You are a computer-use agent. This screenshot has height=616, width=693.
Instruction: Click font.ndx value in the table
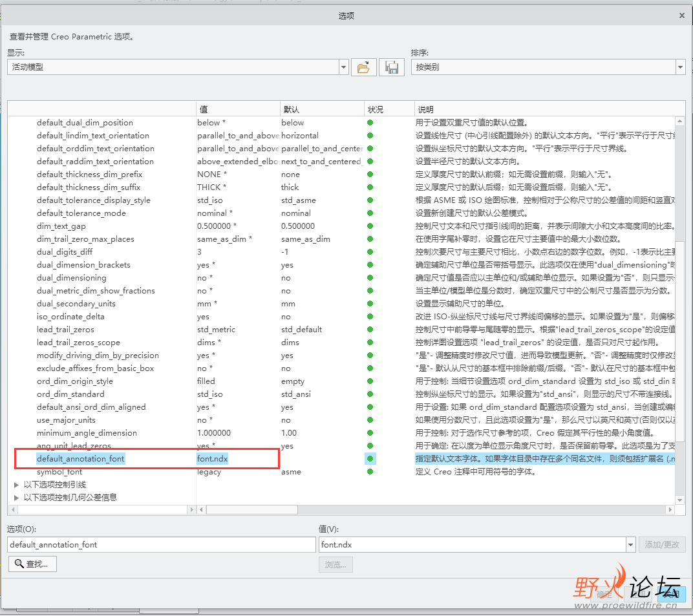coord(212,459)
